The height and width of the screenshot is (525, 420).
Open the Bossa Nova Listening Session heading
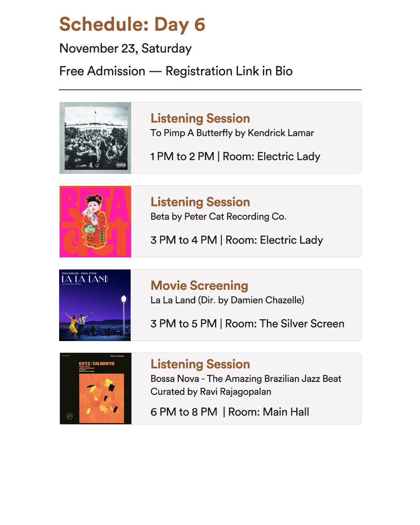pyautogui.click(x=200, y=364)
